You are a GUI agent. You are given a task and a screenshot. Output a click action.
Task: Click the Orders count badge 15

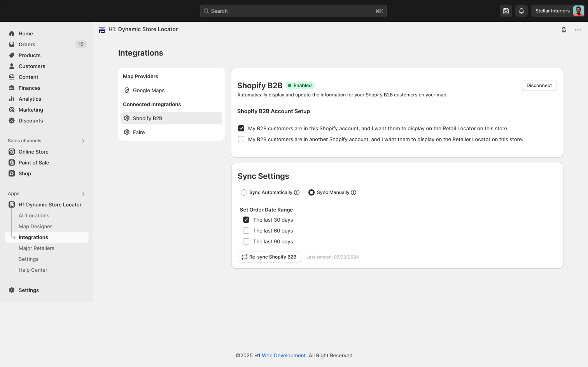[x=81, y=44]
